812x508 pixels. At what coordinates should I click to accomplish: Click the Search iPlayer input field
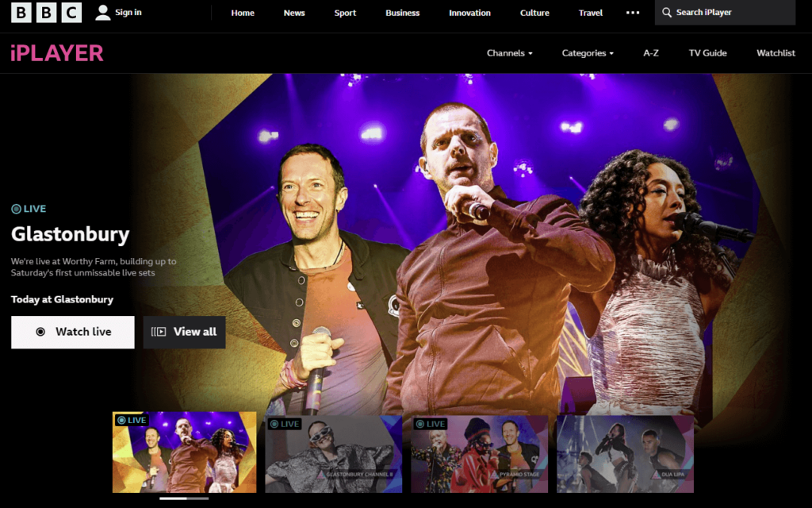pos(730,13)
